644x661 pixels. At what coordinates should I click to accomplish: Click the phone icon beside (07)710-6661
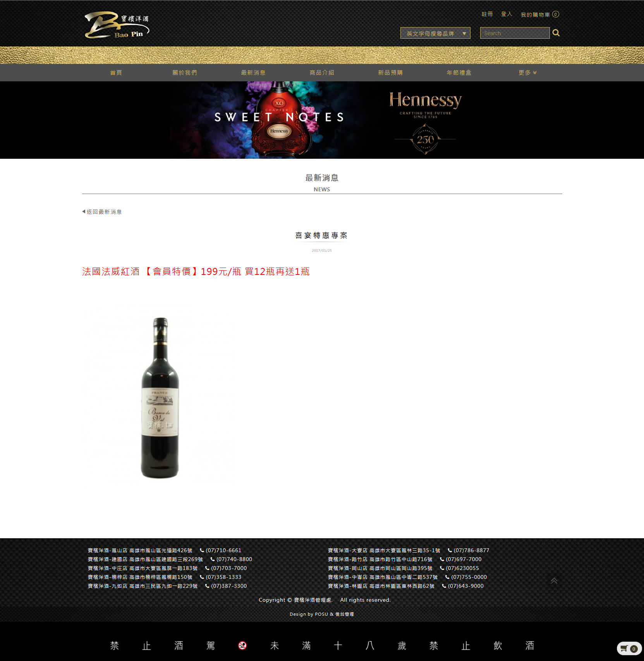(202, 550)
